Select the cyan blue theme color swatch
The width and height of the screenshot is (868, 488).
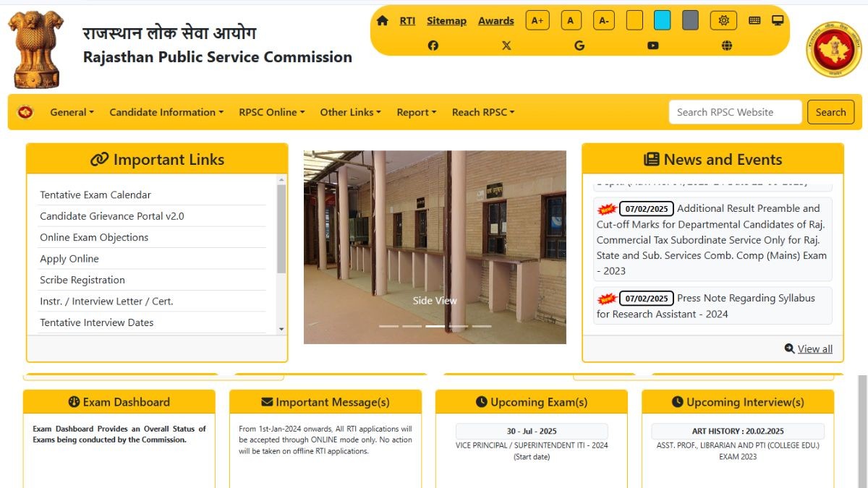662,20
